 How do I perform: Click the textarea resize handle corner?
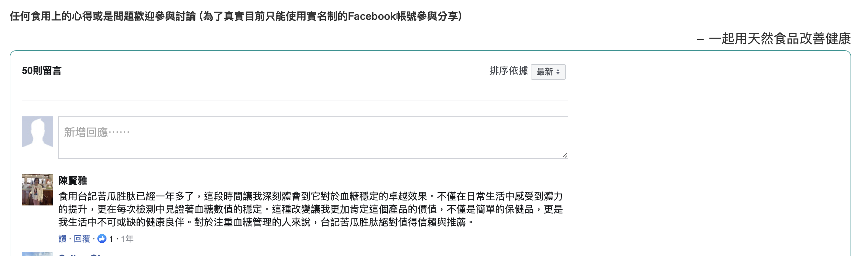pos(565,155)
